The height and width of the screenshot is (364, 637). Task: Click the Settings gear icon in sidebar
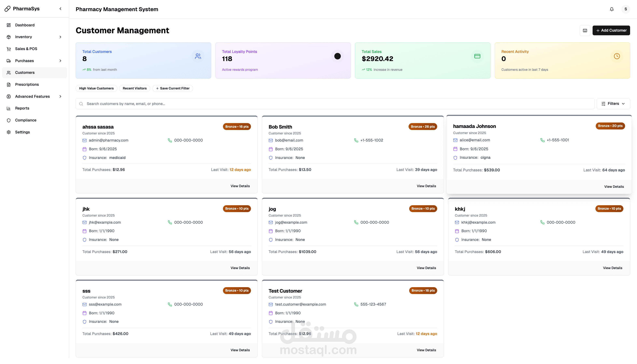click(x=9, y=132)
